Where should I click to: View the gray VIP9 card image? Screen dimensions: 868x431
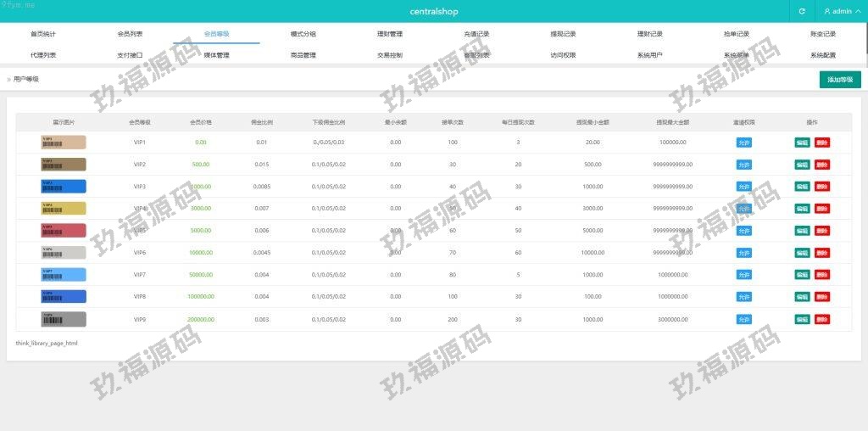pos(64,319)
